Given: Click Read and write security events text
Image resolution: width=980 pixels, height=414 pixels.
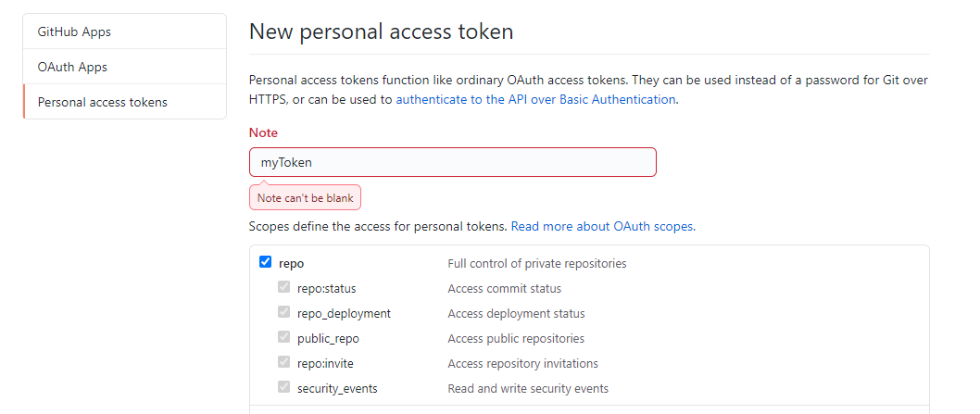Looking at the screenshot, I should (x=528, y=388).
